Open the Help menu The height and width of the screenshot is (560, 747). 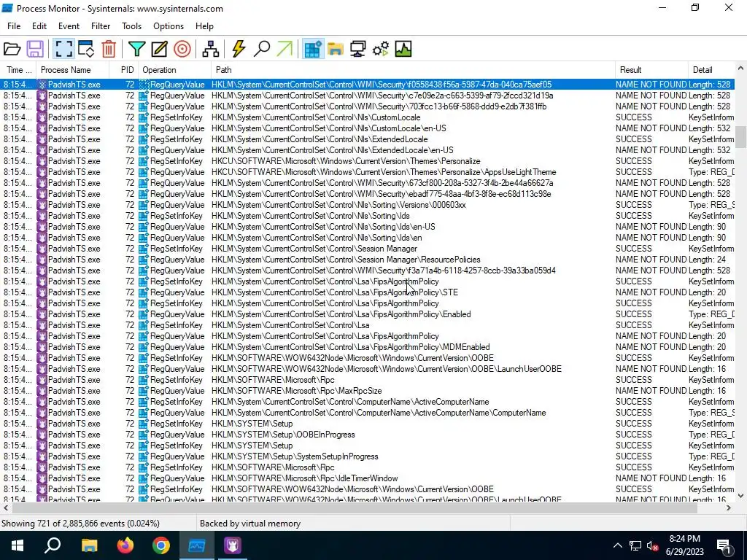[204, 26]
